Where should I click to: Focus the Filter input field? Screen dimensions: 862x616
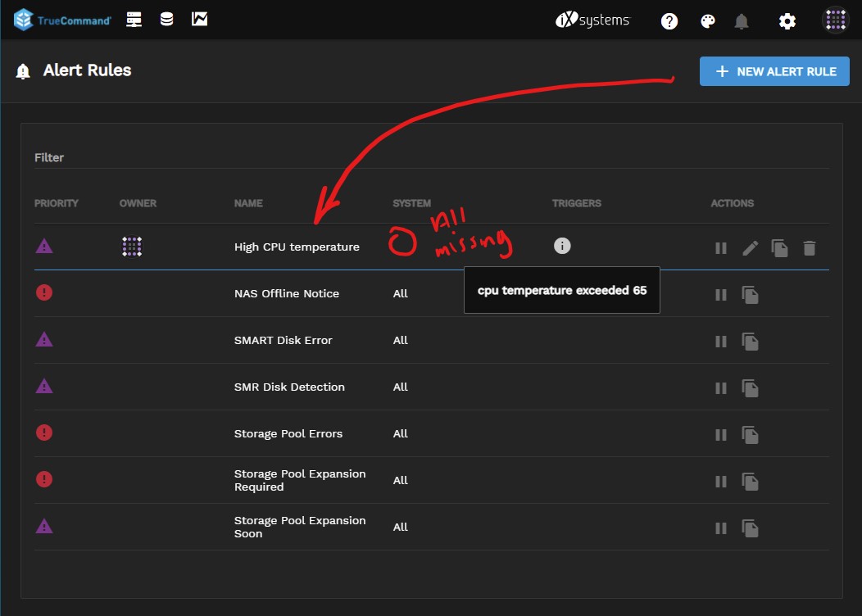[x=432, y=158]
